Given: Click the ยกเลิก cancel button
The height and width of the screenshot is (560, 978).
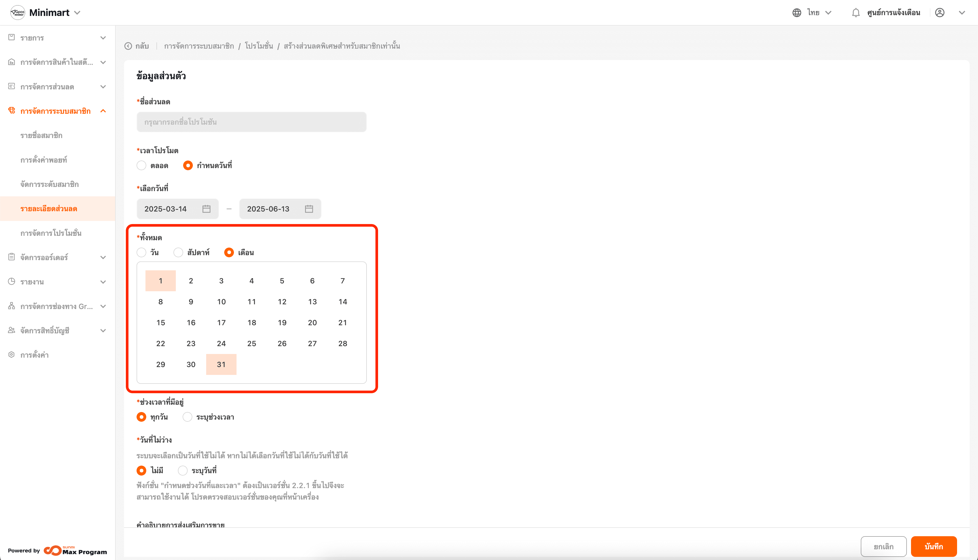Looking at the screenshot, I should 883,546.
